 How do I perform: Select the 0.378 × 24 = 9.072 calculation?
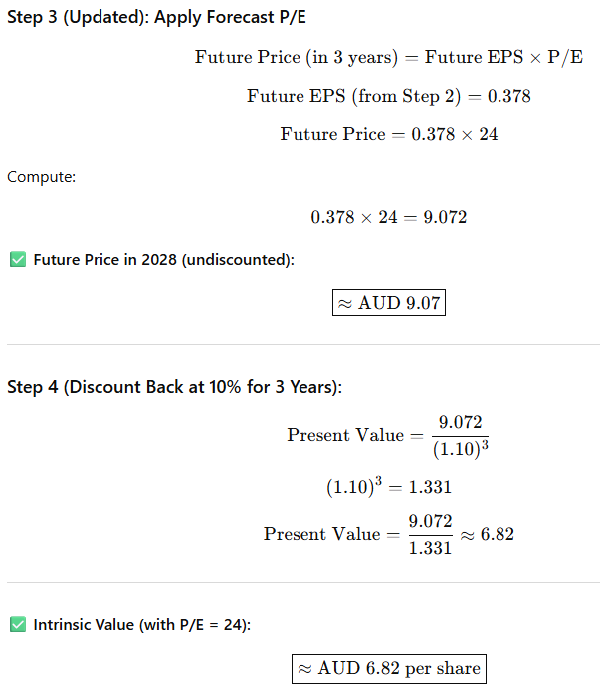coord(389,217)
